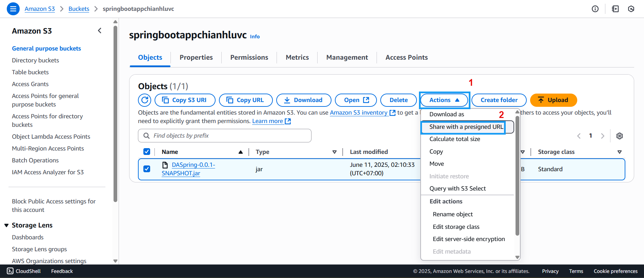Click the Delete button
644x278 pixels.
pos(399,100)
